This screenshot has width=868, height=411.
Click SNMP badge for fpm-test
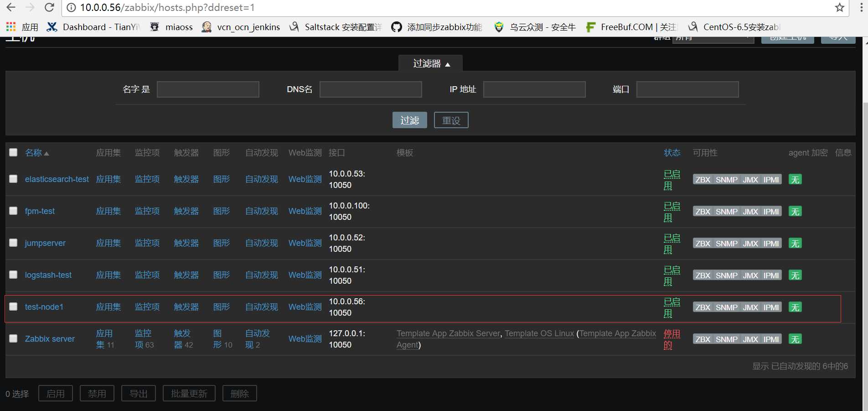[727, 211]
